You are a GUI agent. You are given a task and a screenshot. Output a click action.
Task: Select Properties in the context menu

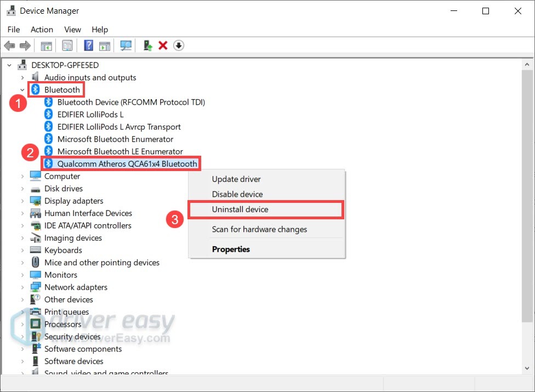point(231,249)
